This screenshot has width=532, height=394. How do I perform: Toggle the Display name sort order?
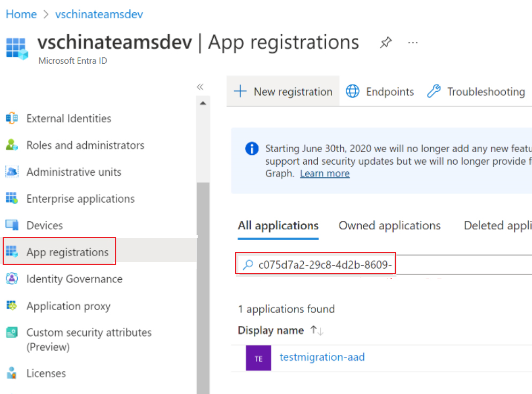point(316,330)
